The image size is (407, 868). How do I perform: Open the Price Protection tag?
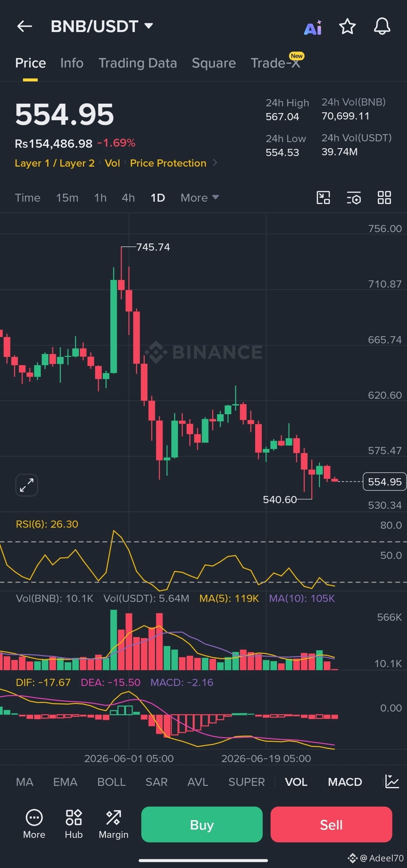(x=168, y=163)
